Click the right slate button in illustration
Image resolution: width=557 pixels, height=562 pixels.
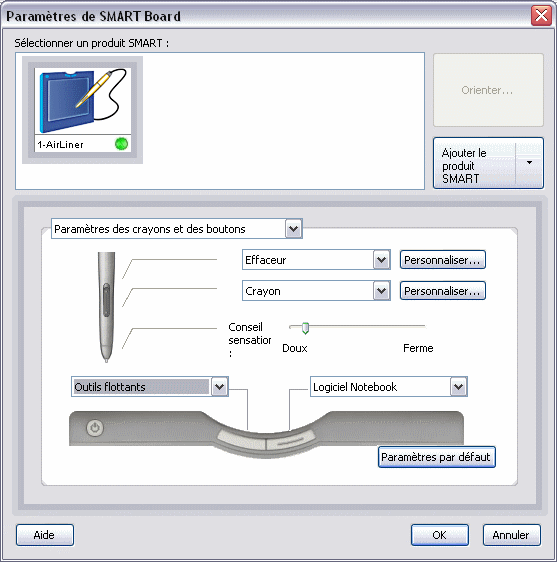(x=291, y=440)
